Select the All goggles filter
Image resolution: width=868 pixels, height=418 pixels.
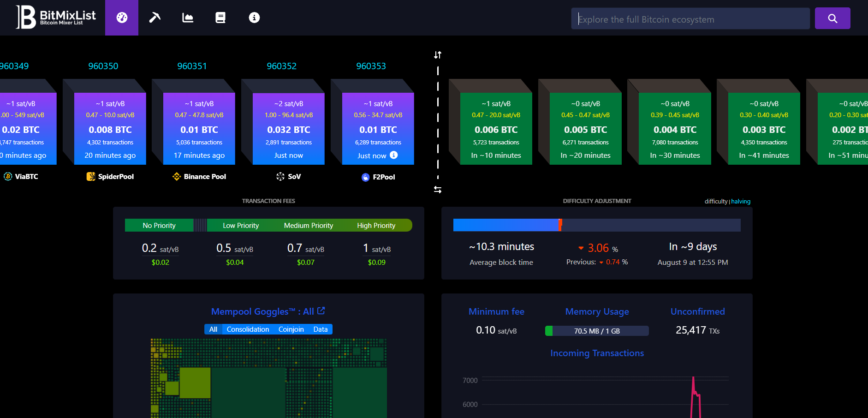pyautogui.click(x=213, y=329)
